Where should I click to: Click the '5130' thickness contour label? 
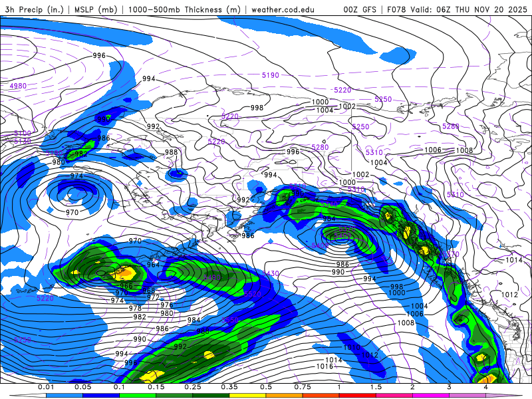click(x=23, y=141)
